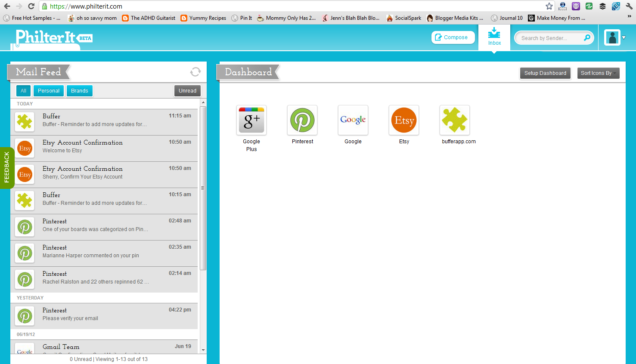Select the Personal filter tab
This screenshot has height=364, width=636.
click(x=49, y=91)
